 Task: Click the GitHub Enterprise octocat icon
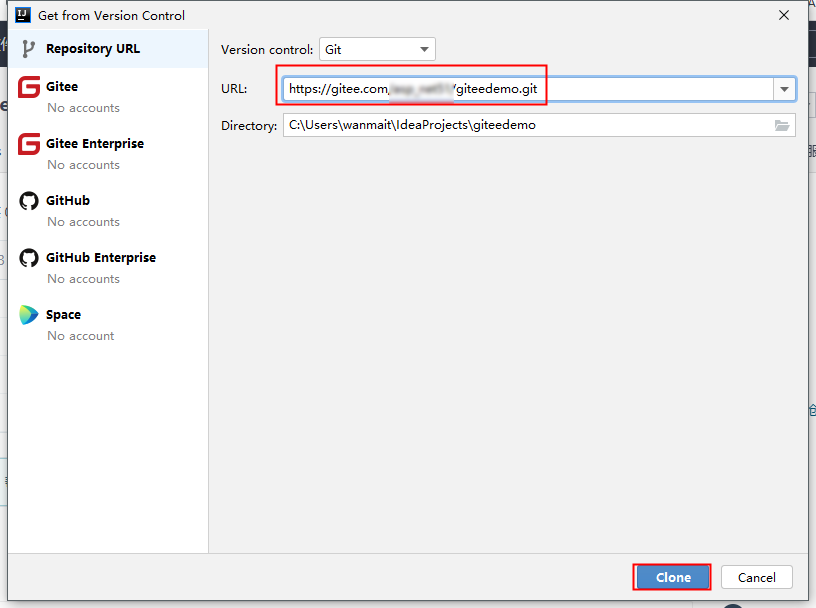coord(29,258)
